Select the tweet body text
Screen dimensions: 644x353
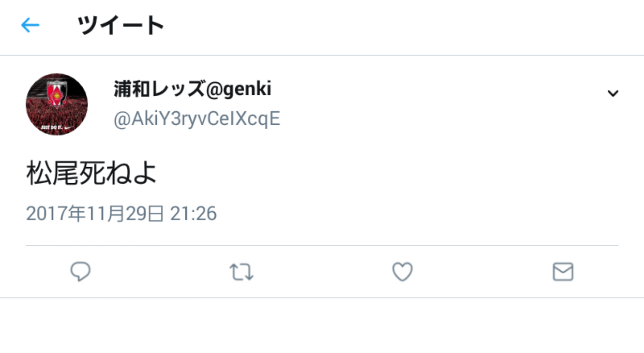91,174
